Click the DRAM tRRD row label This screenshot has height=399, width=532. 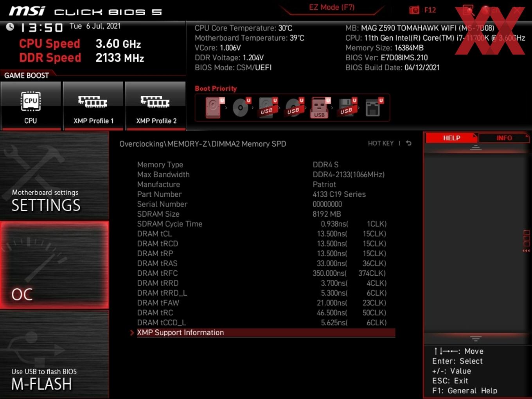[x=158, y=283]
